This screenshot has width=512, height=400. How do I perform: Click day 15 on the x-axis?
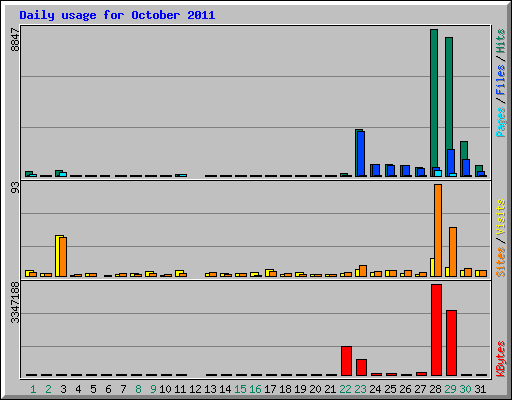pos(240,389)
